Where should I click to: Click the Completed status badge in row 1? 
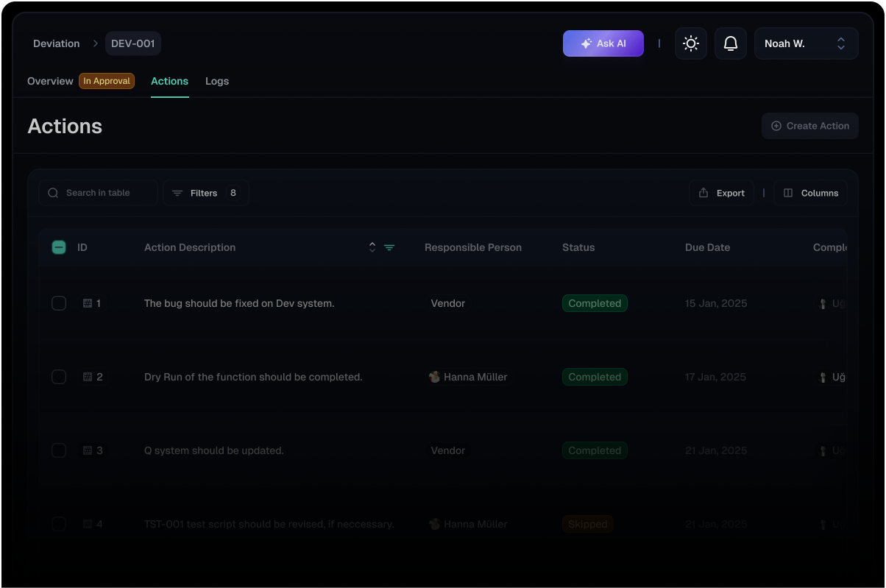point(595,303)
